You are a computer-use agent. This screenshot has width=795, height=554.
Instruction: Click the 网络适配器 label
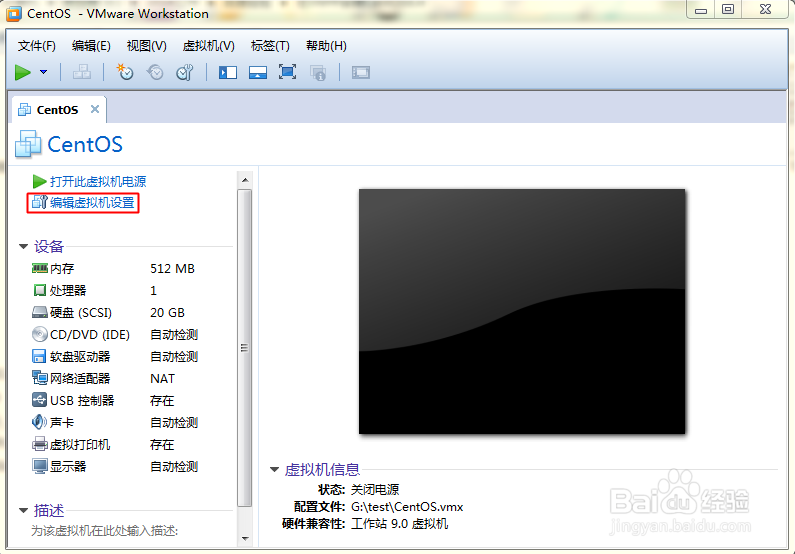80,379
